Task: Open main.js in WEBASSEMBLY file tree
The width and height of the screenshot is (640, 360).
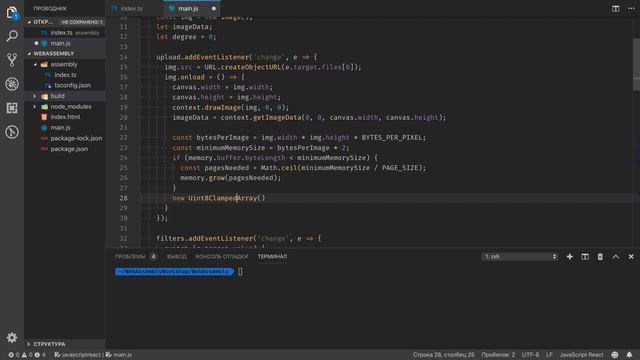Action: (x=65, y=128)
